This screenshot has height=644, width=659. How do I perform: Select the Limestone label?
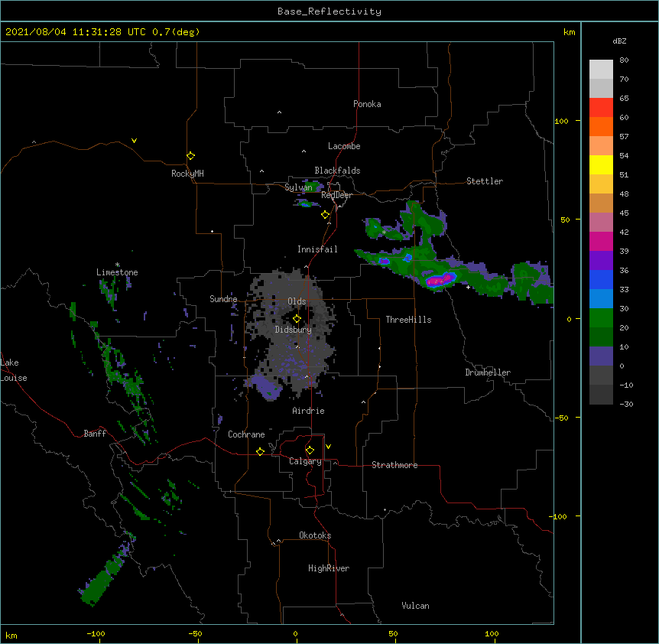(x=117, y=272)
